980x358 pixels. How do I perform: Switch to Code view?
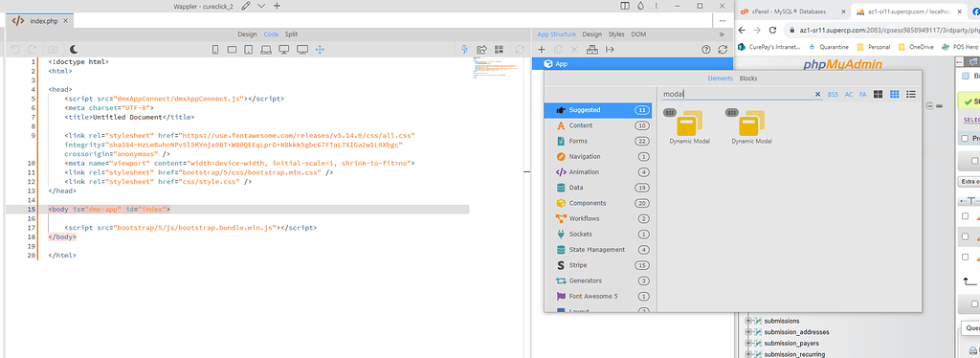271,34
